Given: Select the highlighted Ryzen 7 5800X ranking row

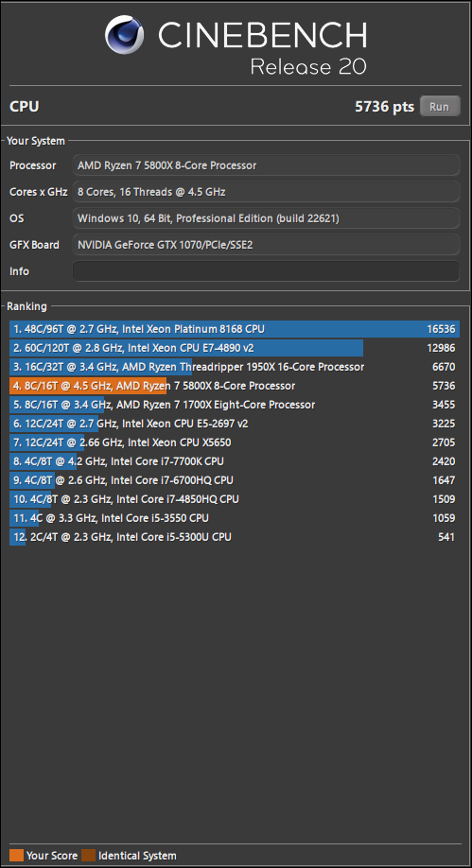Looking at the screenshot, I should 235,385.
